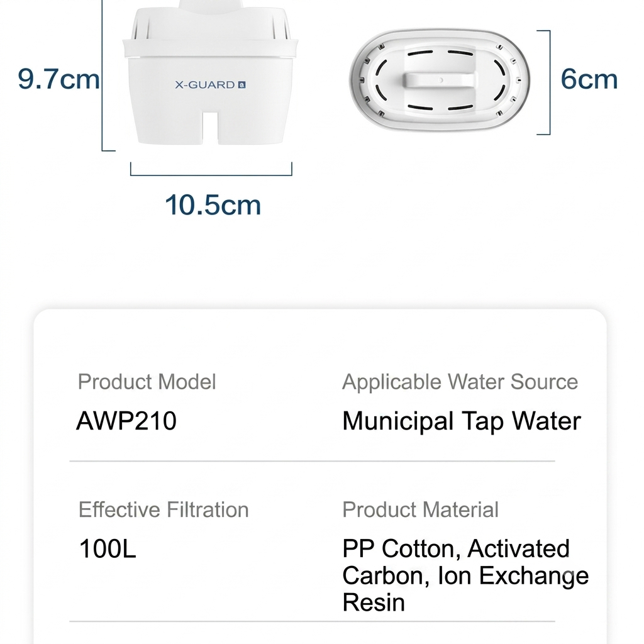644x644 pixels.
Task: Click the handle on the top-view filter
Action: point(440,80)
